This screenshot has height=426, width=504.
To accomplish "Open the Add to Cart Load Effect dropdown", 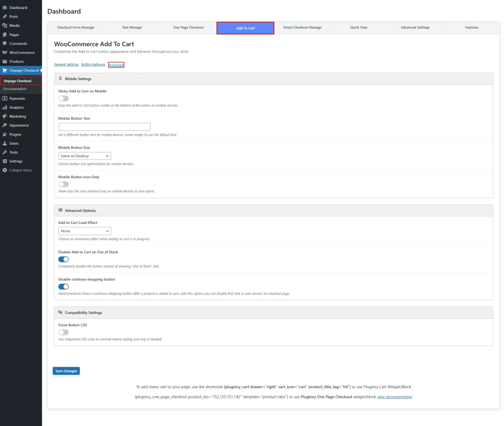I will click(85, 231).
